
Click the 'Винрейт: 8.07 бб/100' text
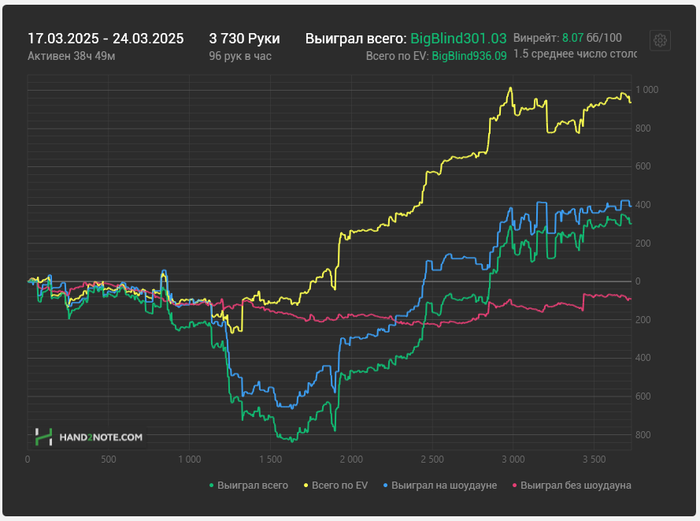tap(567, 38)
